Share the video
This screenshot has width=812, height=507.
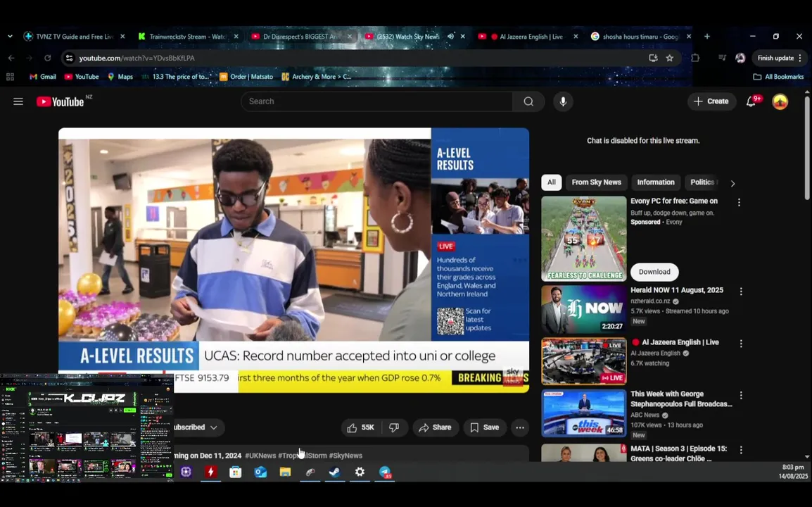435,427
